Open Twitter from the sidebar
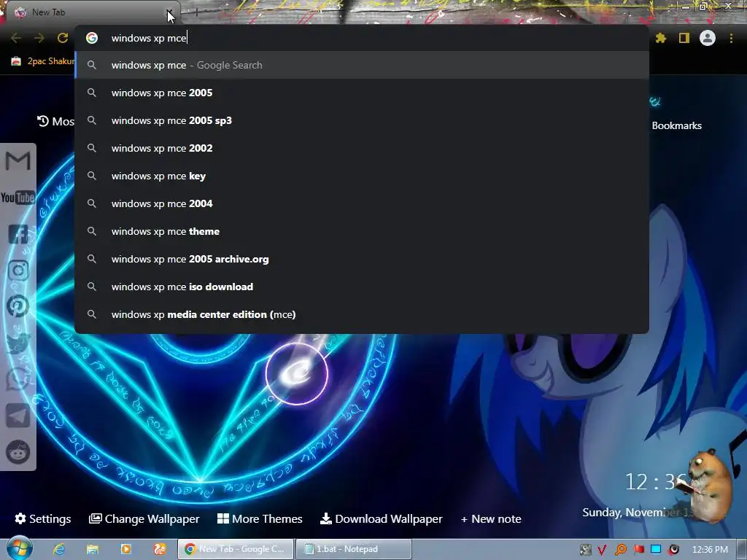Image resolution: width=747 pixels, height=560 pixels. pos(18,343)
